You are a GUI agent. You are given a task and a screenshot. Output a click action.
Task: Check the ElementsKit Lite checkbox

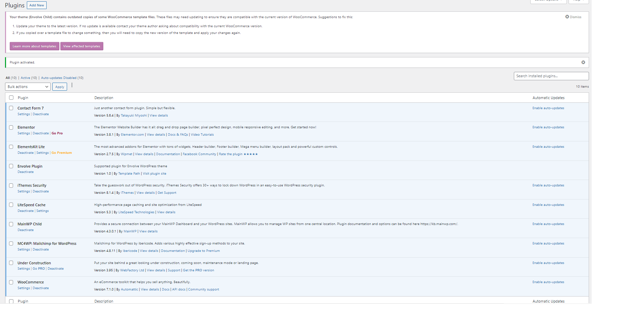11,147
